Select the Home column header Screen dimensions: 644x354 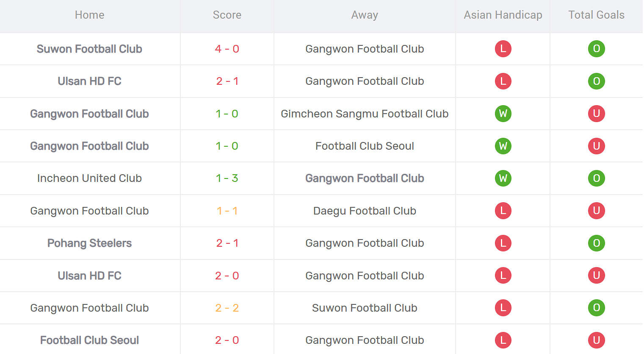89,15
